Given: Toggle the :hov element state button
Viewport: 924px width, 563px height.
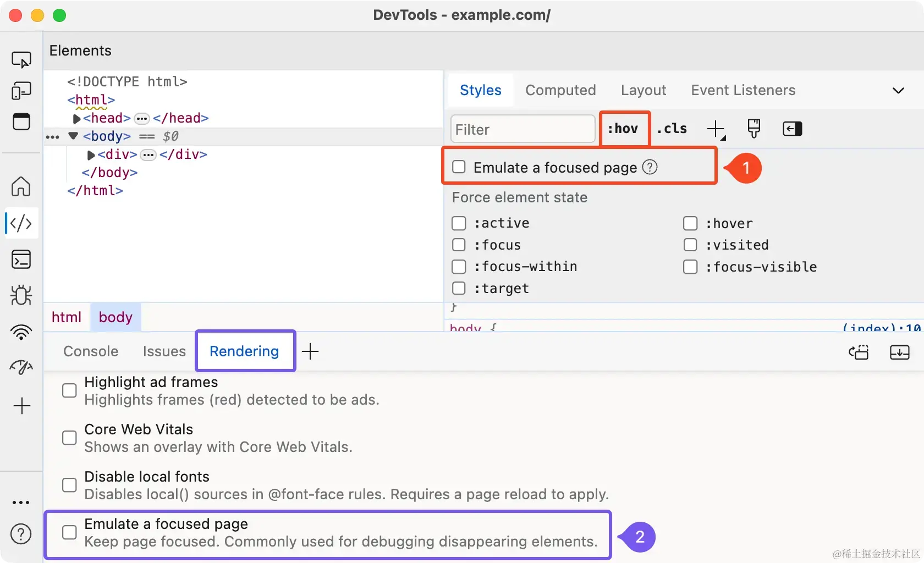Looking at the screenshot, I should [x=623, y=129].
